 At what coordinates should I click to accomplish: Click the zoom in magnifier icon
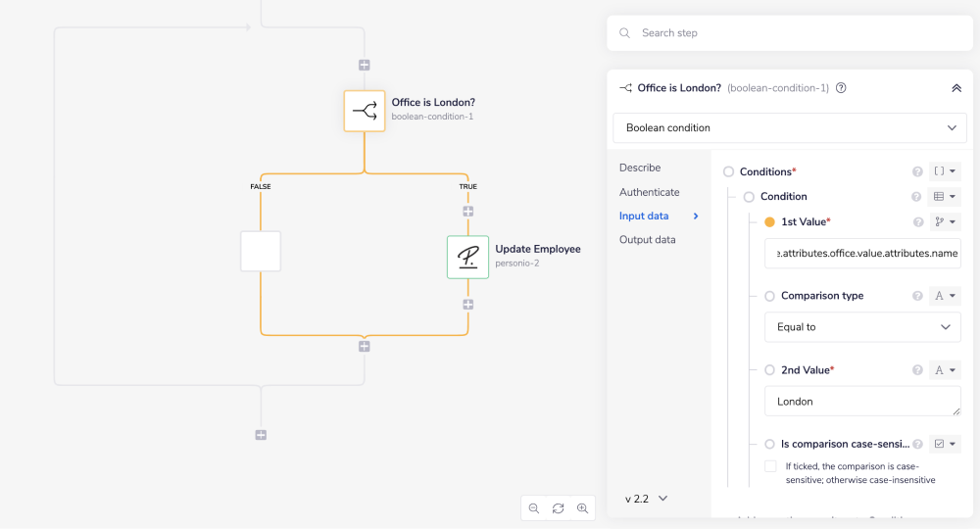[x=582, y=508]
